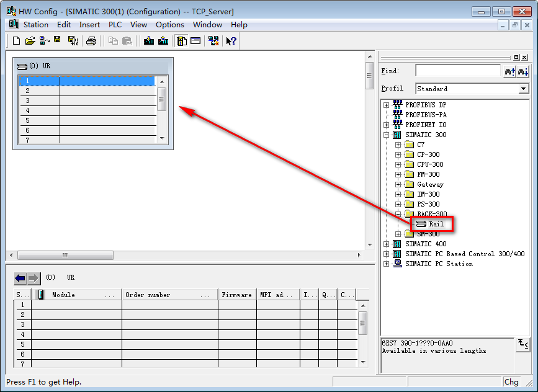Toggle the hardware Catalog toolbar icon
This screenshot has width=538, height=392.
[x=182, y=41]
